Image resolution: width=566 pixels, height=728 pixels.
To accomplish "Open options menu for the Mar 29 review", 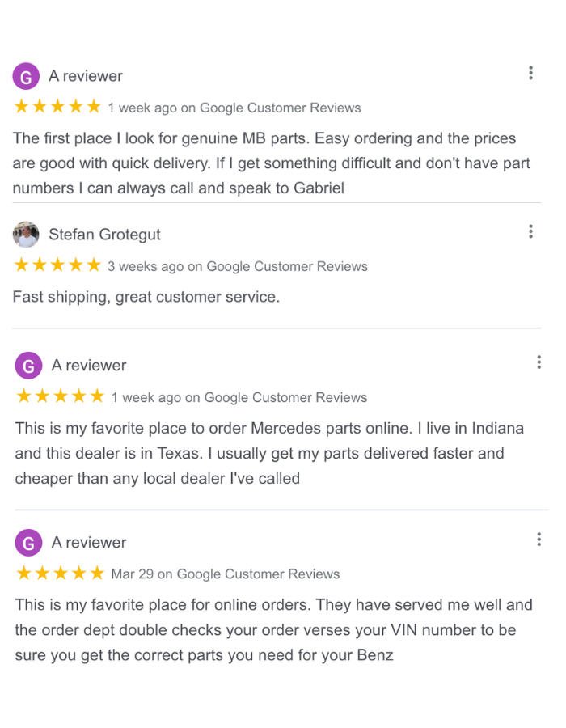I will pyautogui.click(x=539, y=540).
